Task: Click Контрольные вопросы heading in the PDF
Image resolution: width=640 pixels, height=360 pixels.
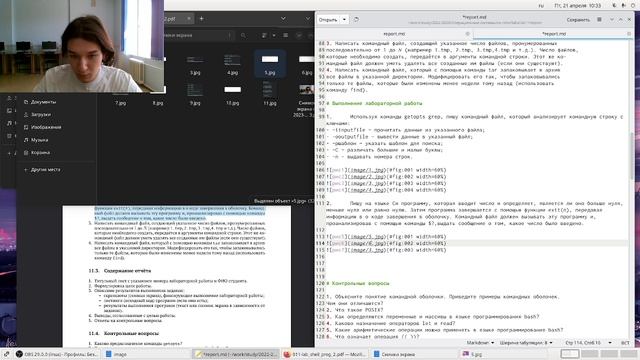Action: tap(131, 333)
